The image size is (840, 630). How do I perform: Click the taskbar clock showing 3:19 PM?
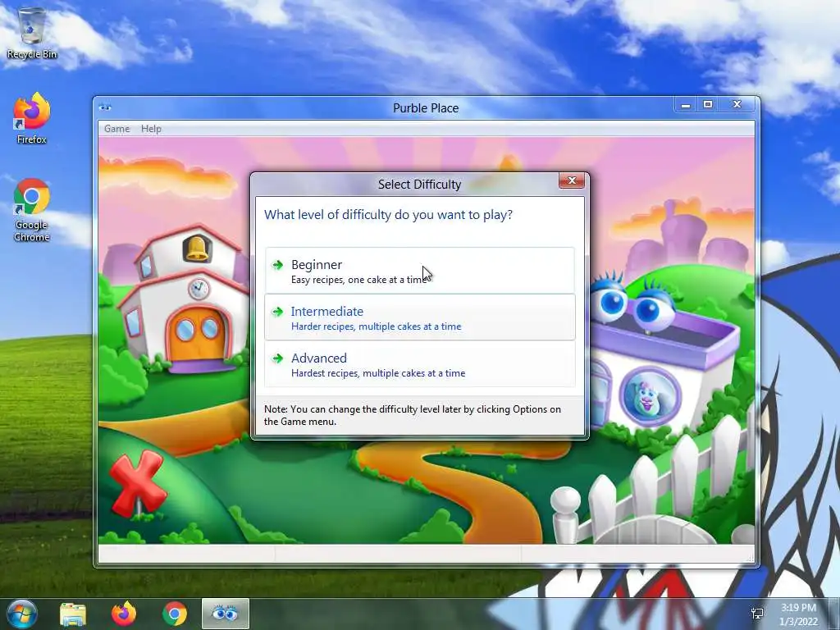[798, 614]
